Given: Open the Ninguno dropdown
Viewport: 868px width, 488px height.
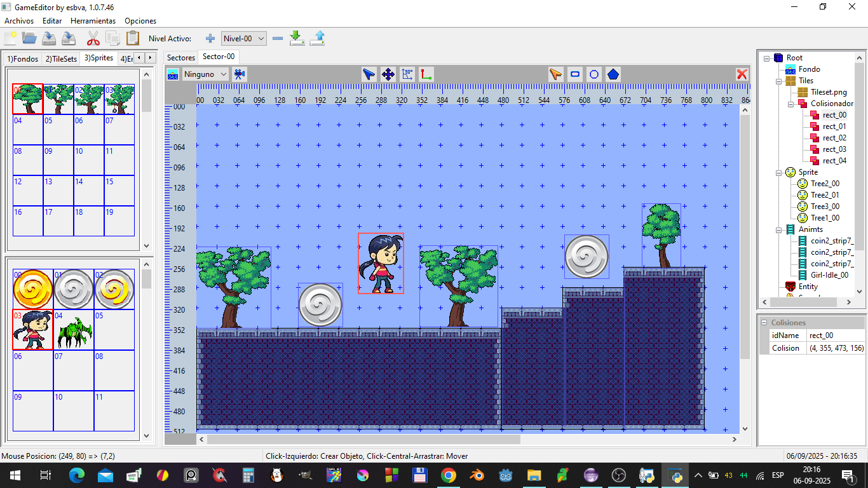Looking at the screenshot, I should point(205,74).
